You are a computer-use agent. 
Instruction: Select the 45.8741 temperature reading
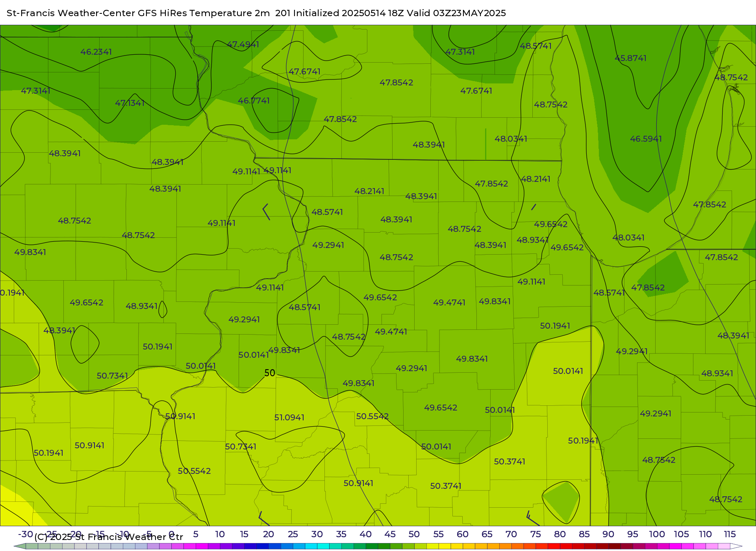630,58
